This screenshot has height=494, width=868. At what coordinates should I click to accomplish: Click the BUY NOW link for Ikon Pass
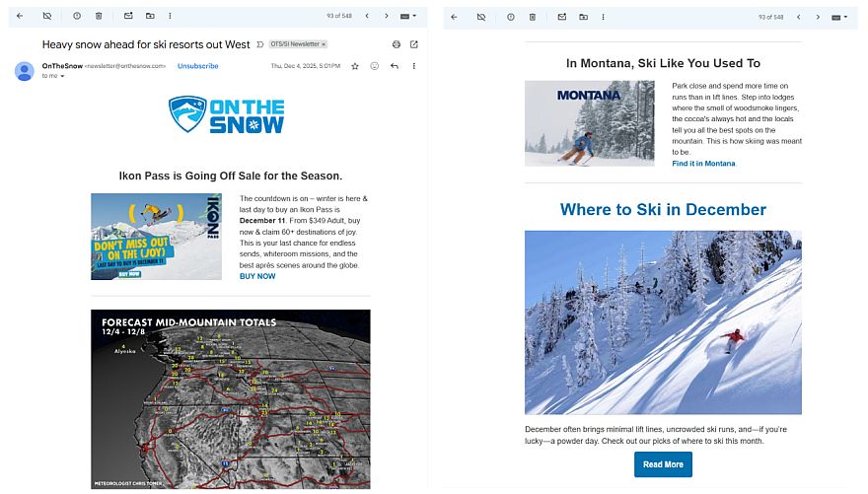[x=257, y=276]
